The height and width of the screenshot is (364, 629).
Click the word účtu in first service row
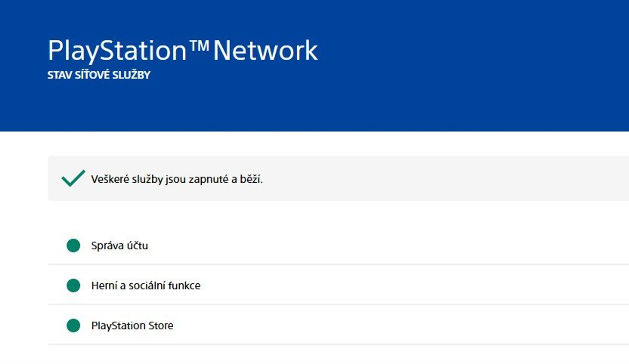(137, 246)
